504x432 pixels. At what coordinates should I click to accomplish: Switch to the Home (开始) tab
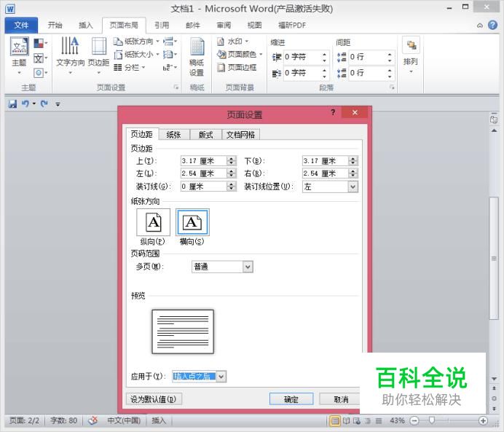[x=55, y=25]
